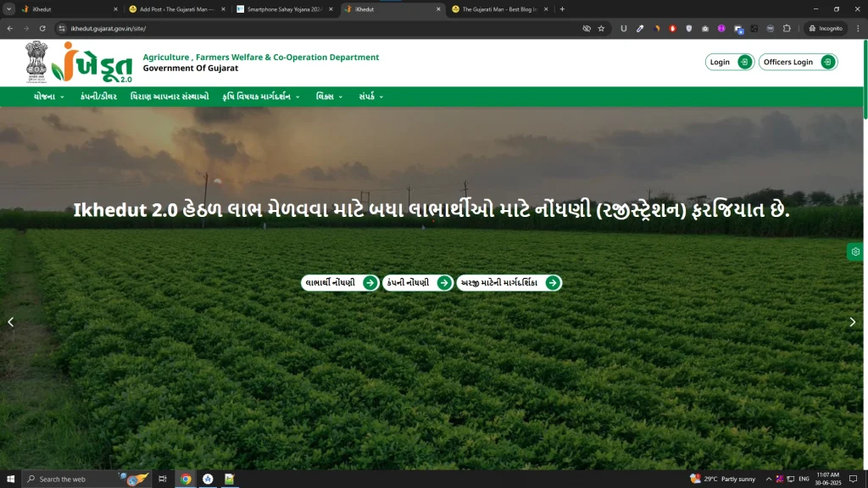Open Chrome from the Windows taskbar

(x=186, y=479)
